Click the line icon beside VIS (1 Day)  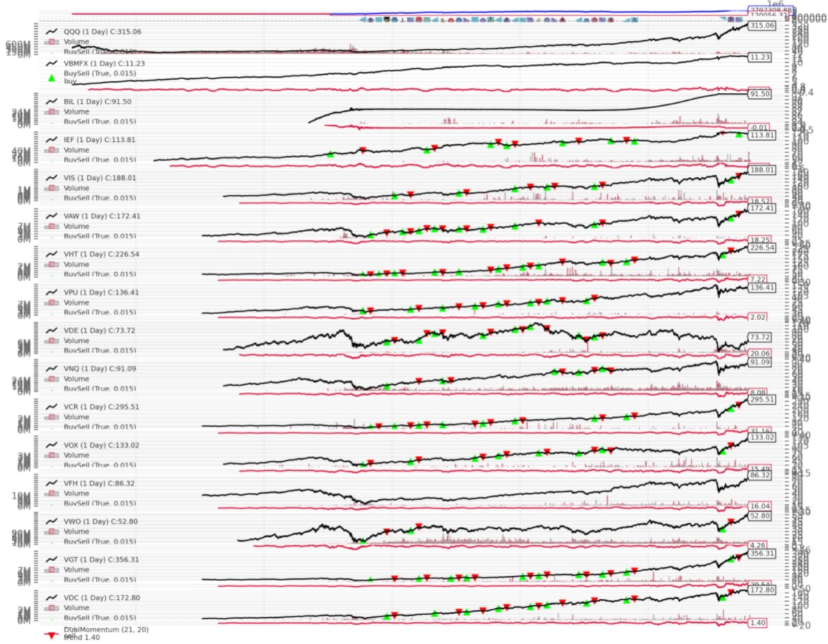pos(51,178)
